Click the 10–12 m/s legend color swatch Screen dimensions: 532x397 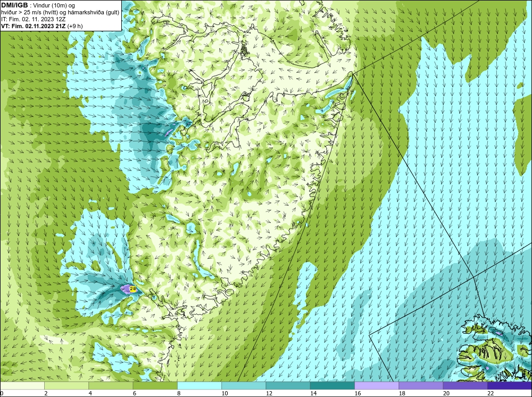pyautogui.click(x=244, y=386)
